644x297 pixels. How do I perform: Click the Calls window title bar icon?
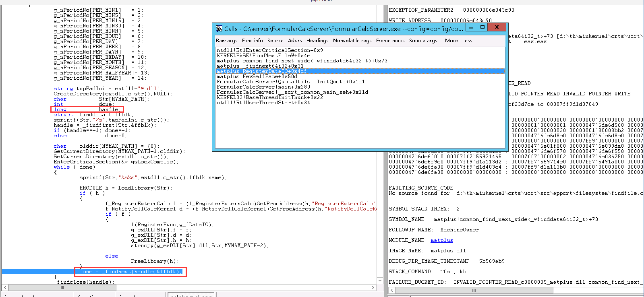coord(219,29)
